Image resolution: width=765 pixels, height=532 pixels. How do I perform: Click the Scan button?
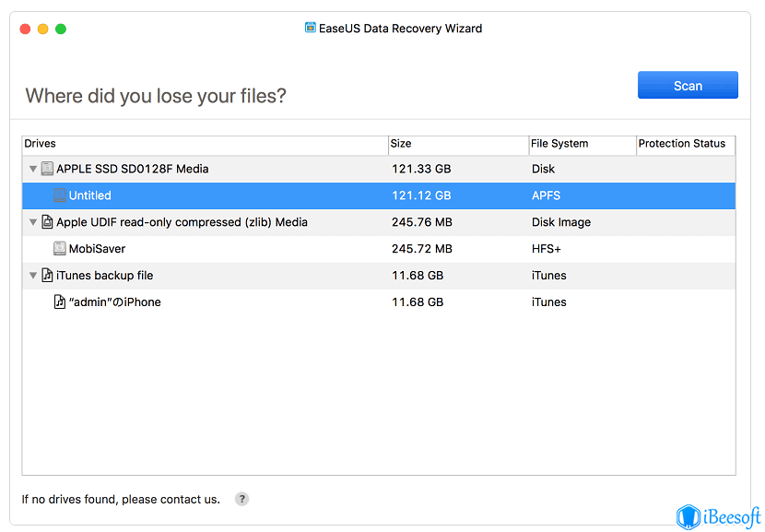(688, 86)
